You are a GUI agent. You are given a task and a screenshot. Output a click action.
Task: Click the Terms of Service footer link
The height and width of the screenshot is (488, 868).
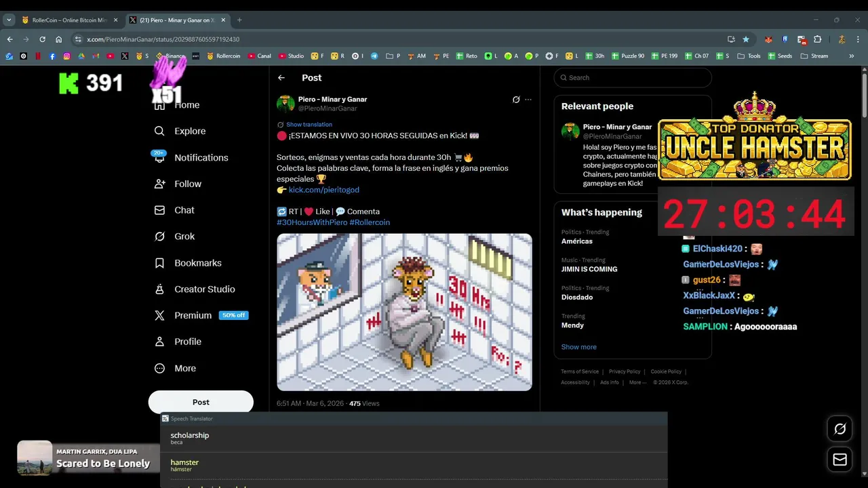pyautogui.click(x=580, y=371)
